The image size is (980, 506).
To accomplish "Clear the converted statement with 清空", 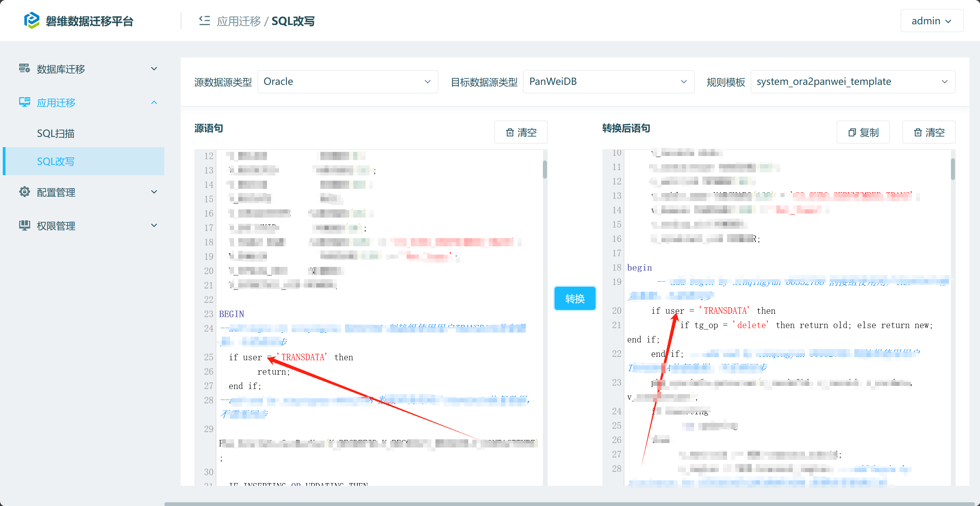I will [x=928, y=132].
